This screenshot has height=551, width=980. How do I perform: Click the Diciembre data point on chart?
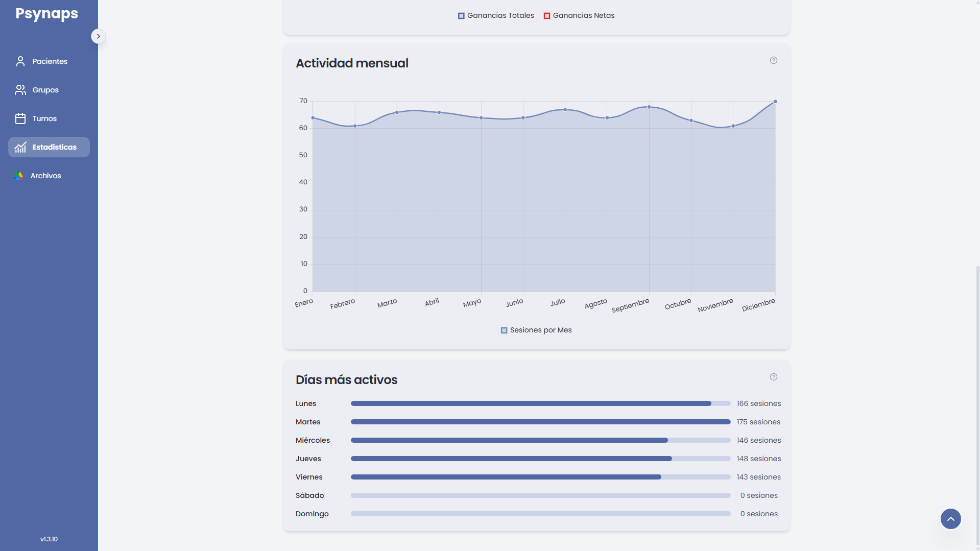coord(775,102)
